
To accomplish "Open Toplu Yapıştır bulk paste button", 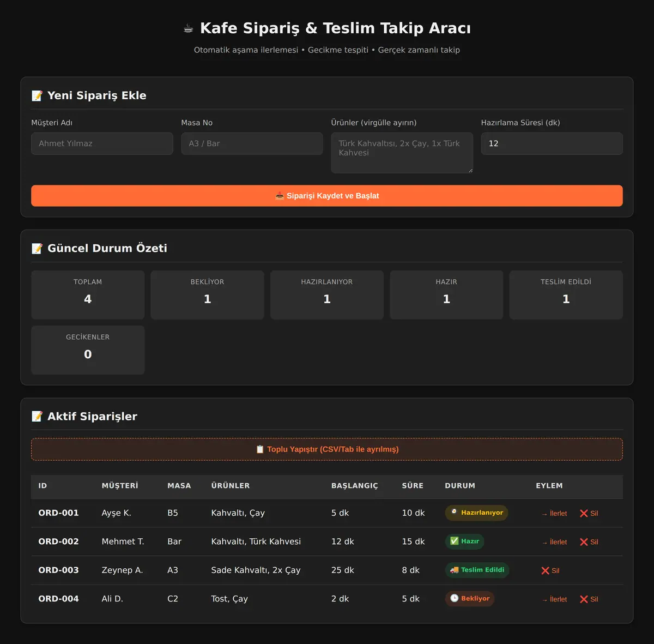I will (x=327, y=449).
